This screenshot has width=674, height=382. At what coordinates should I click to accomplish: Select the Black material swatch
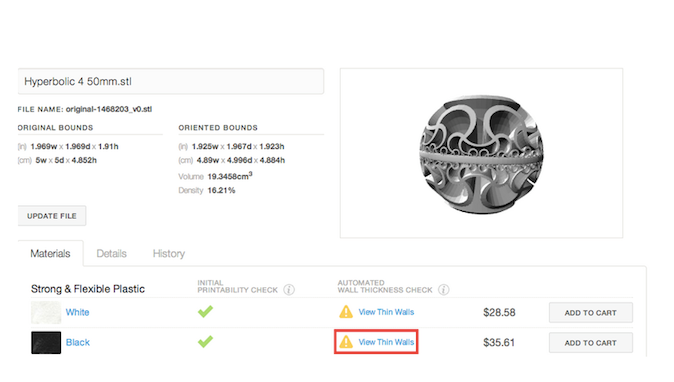(x=46, y=342)
